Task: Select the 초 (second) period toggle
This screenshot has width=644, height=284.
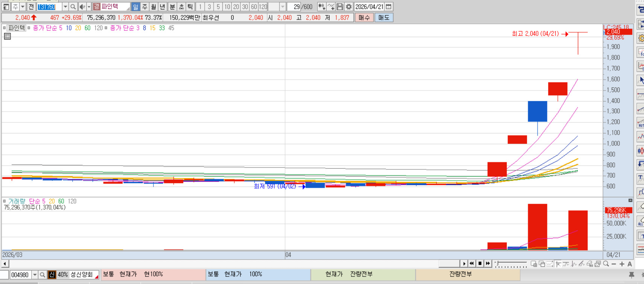Action: pyautogui.click(x=181, y=7)
